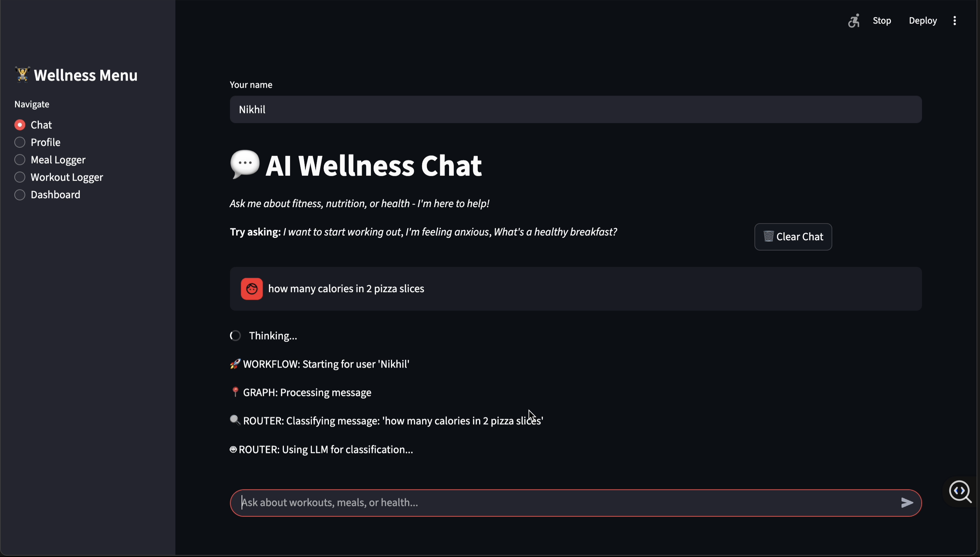This screenshot has height=557, width=980.
Task: Click the send message arrow icon
Action: [x=907, y=502]
